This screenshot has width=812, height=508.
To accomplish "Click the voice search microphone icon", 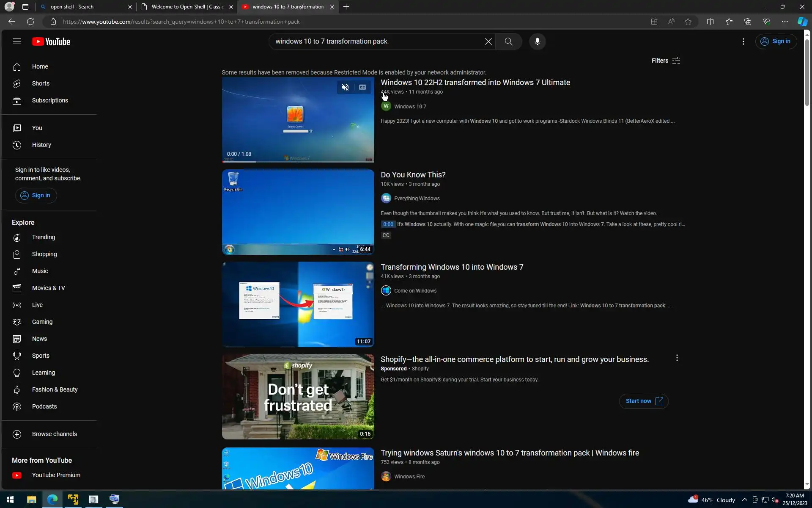I will point(537,41).
